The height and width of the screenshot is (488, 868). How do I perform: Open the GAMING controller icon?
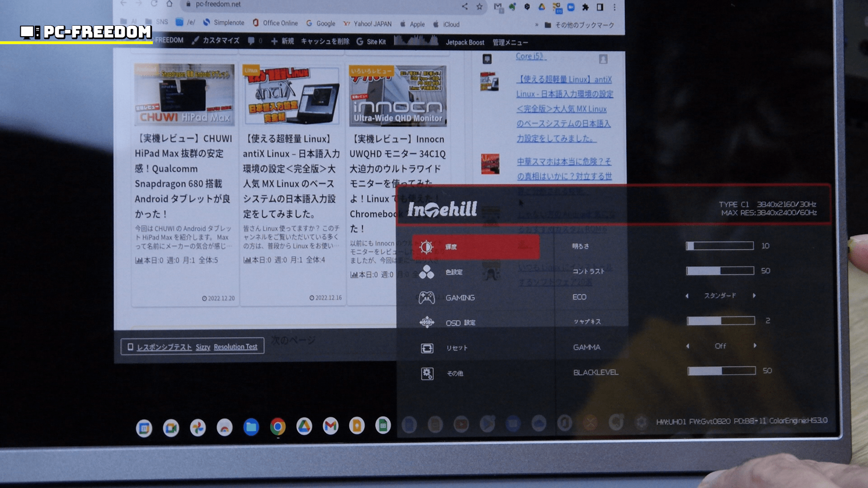click(x=426, y=297)
